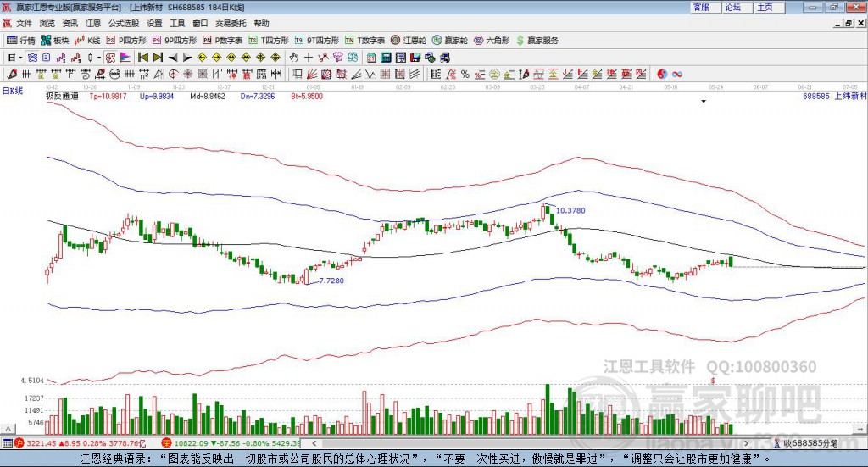The width and height of the screenshot is (868, 467).
Task: Open the 资讯 menu
Action: (70, 23)
